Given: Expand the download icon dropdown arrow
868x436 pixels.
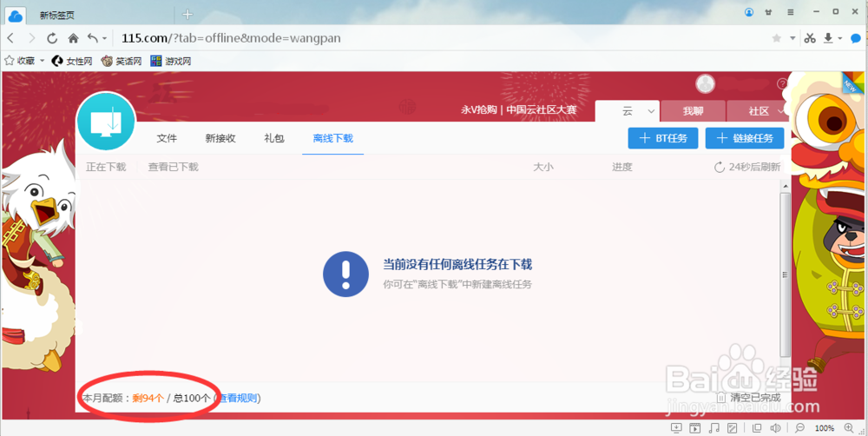Looking at the screenshot, I should 839,39.
